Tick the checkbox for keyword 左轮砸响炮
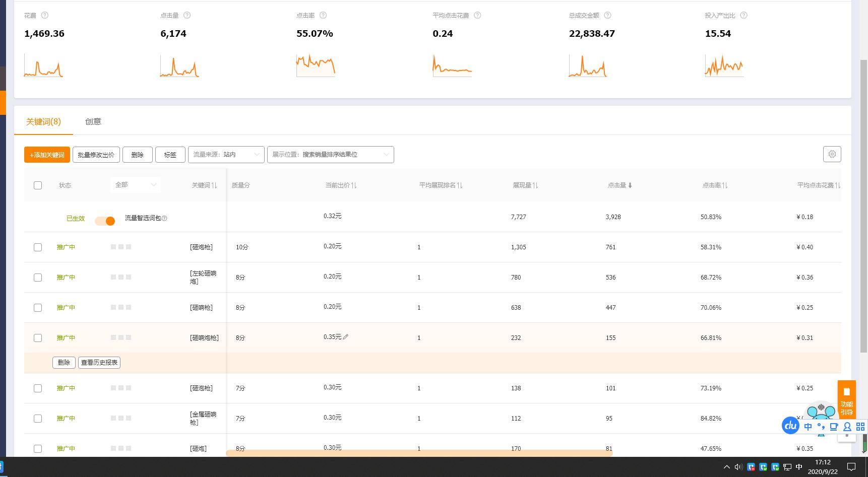This screenshot has width=868, height=477. click(x=38, y=278)
